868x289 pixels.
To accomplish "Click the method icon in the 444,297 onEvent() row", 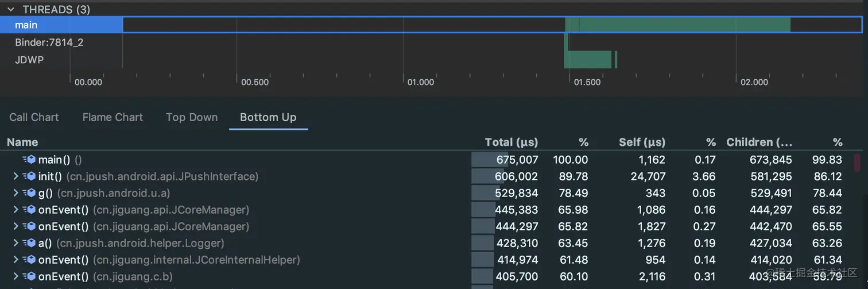I will pos(29,226).
